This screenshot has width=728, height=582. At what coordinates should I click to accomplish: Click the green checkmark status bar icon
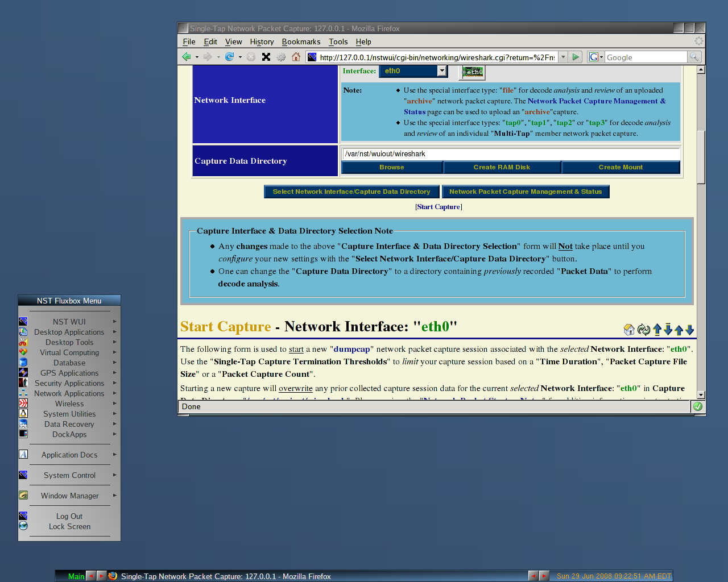click(x=698, y=406)
